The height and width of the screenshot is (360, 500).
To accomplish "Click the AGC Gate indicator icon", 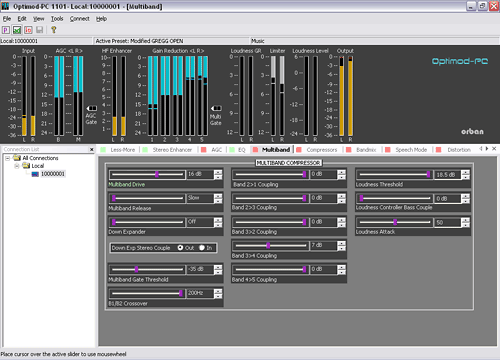I will [x=92, y=108].
